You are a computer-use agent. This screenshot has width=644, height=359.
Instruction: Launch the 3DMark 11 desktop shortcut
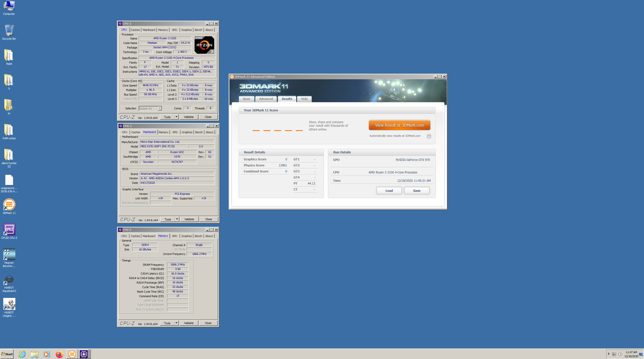pos(9,206)
